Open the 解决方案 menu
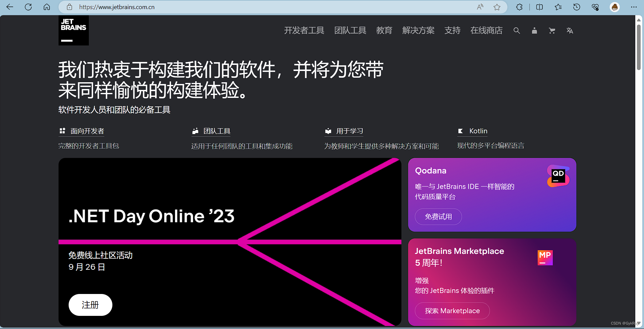 click(419, 31)
